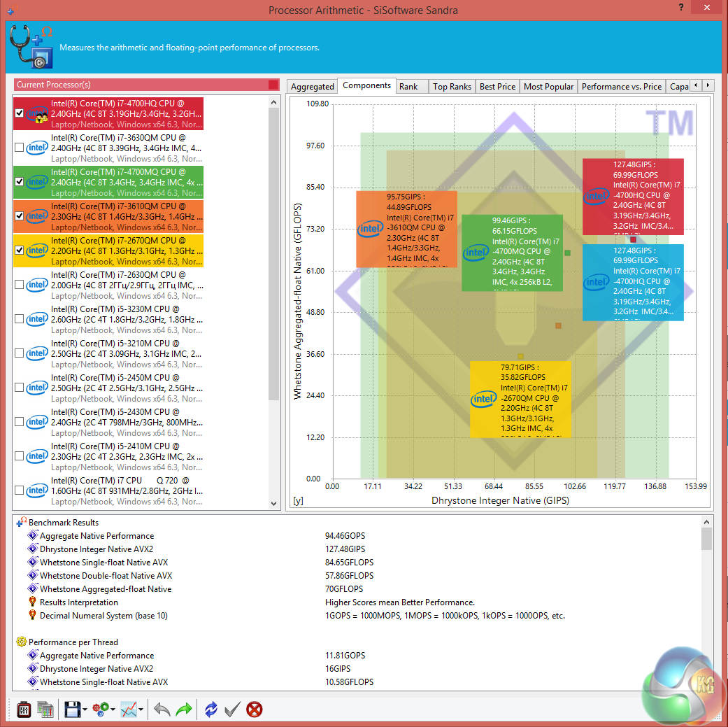The width and height of the screenshot is (728, 727).
Task: Check the Core i5-3230M processor checkbox
Action: point(19,319)
